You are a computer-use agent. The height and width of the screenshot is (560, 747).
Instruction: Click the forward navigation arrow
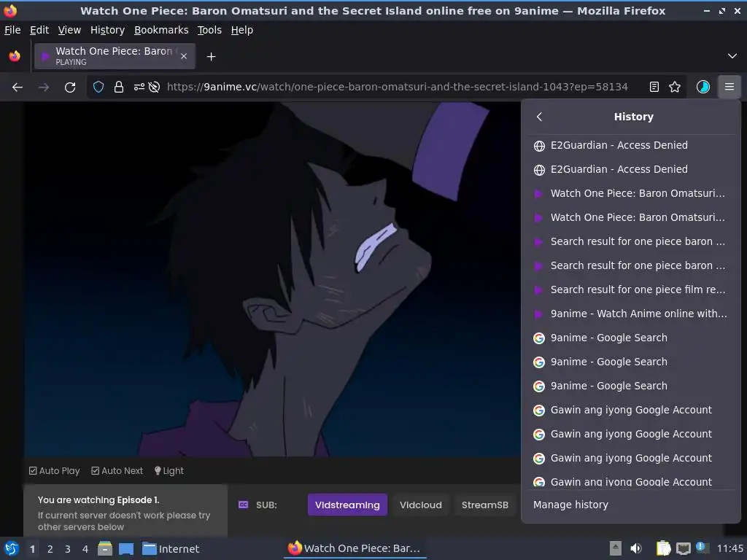pos(44,87)
